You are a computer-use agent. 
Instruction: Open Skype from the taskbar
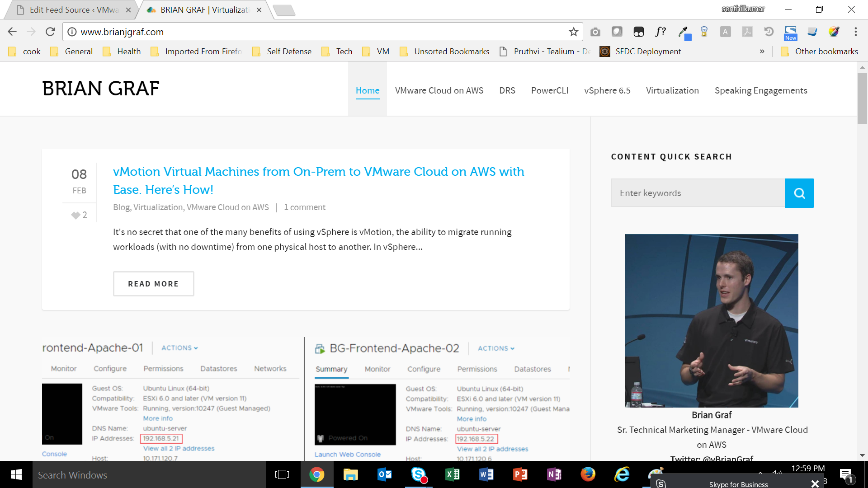pos(419,475)
